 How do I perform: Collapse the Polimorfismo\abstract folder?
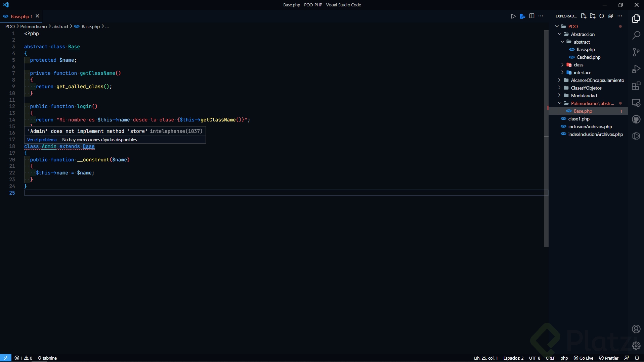[560, 103]
